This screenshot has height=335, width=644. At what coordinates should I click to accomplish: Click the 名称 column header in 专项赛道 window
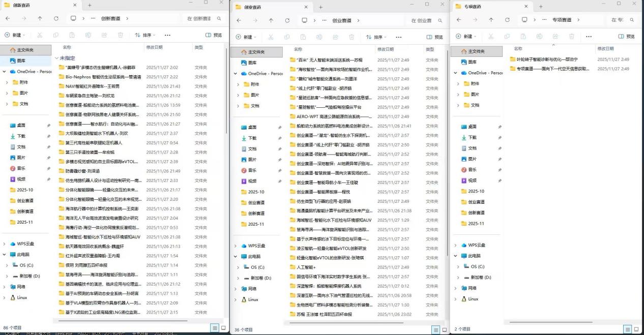[x=518, y=48]
